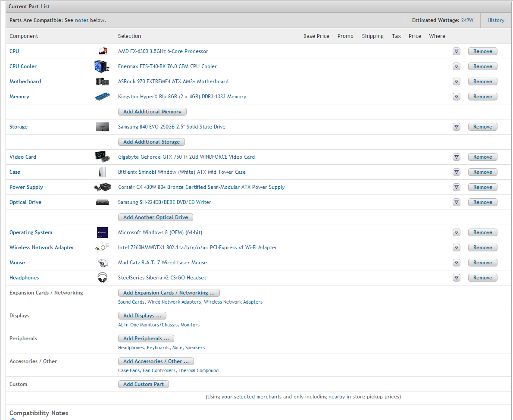Viewport: 513px width, 420px height.
Task: Click the Gigabyte GTX 750 Ti thumbnail
Action: (103, 157)
